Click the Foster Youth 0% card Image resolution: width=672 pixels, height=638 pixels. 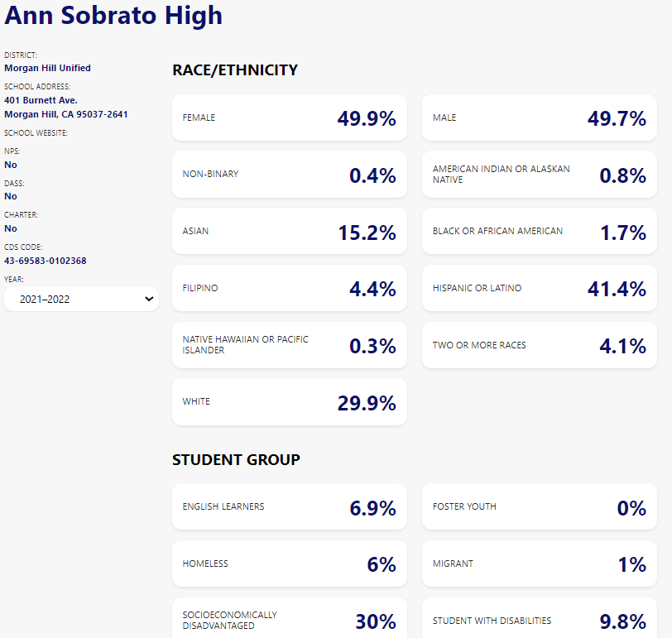539,507
